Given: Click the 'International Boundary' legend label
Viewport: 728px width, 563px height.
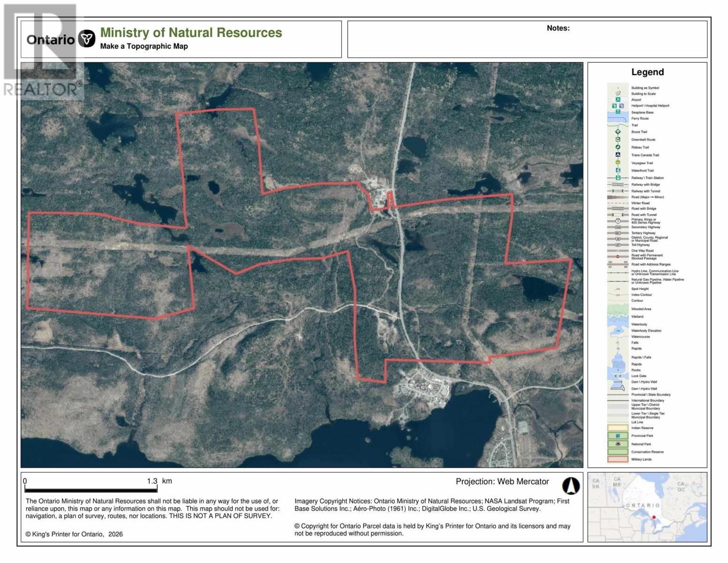Looking at the screenshot, I should 648,401.
